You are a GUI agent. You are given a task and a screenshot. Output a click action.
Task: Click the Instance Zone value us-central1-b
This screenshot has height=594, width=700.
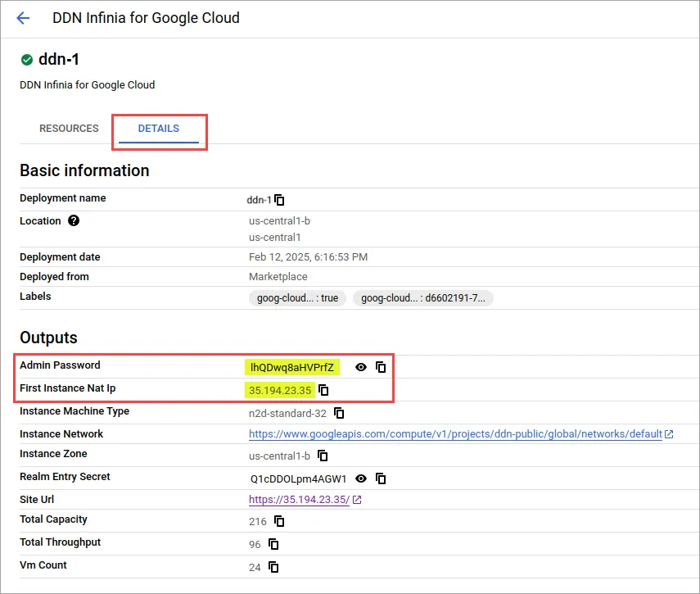279,456
